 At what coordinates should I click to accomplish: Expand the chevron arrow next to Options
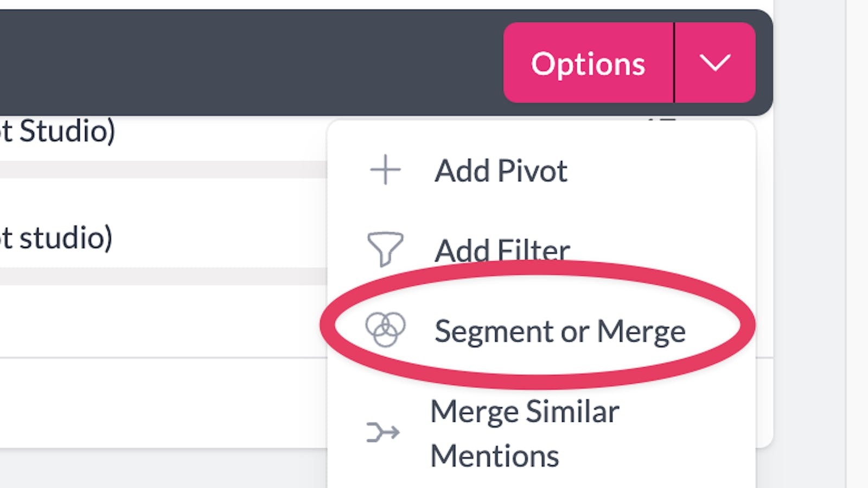(715, 63)
